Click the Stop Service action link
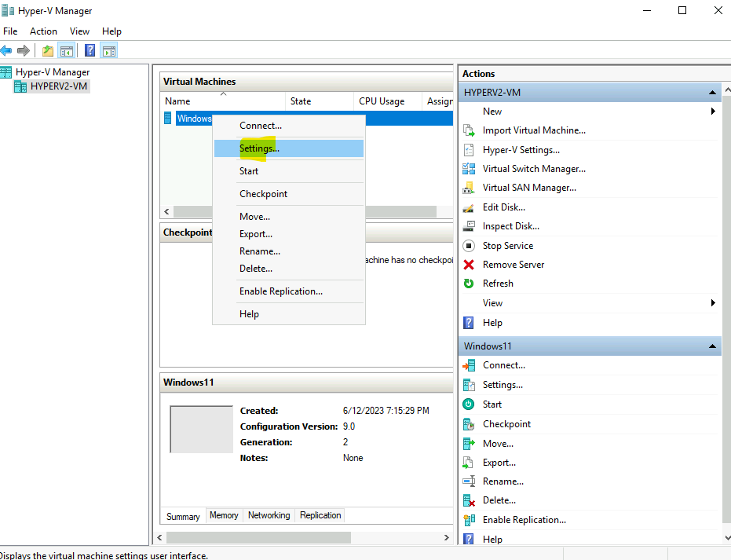Viewport: 731px width, 560px height. point(508,246)
